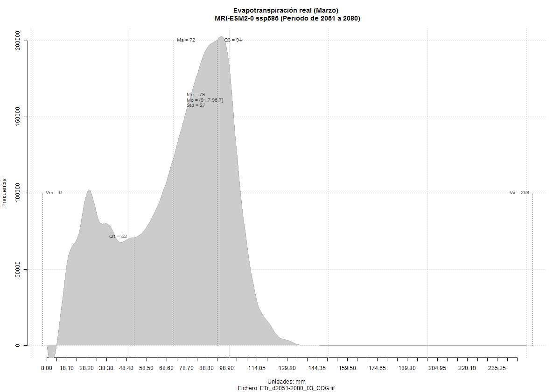The height and width of the screenshot is (392, 560).
Task: Click x-axis tick label 88.80
Action: click(207, 368)
